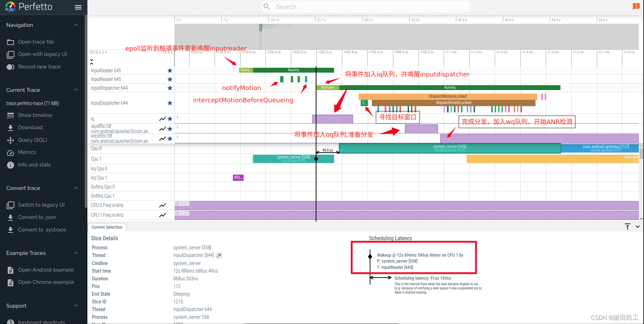Click the Record new trace icon

(x=10, y=67)
